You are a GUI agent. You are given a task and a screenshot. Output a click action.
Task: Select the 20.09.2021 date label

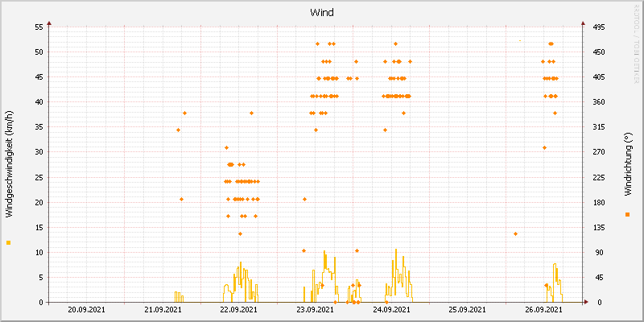[86, 310]
